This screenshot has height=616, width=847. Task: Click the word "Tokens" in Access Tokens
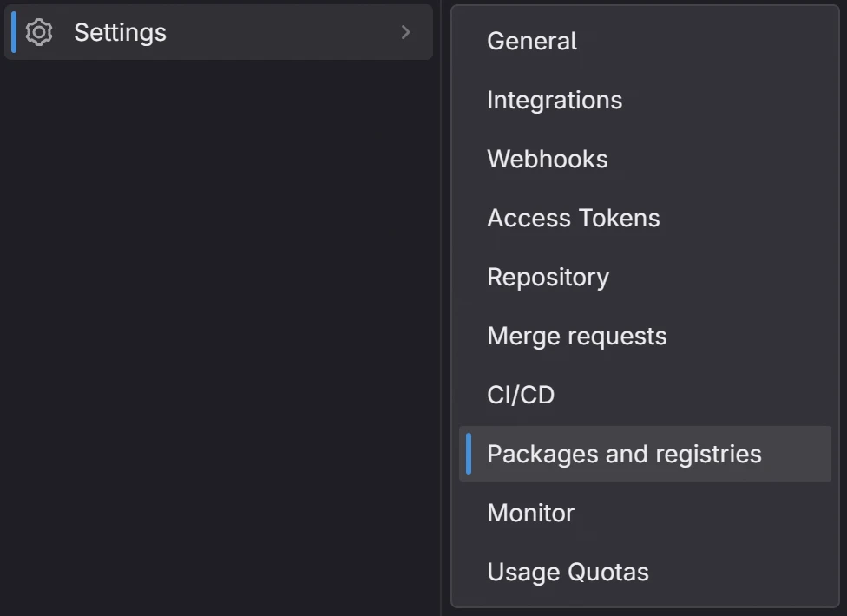(x=623, y=218)
